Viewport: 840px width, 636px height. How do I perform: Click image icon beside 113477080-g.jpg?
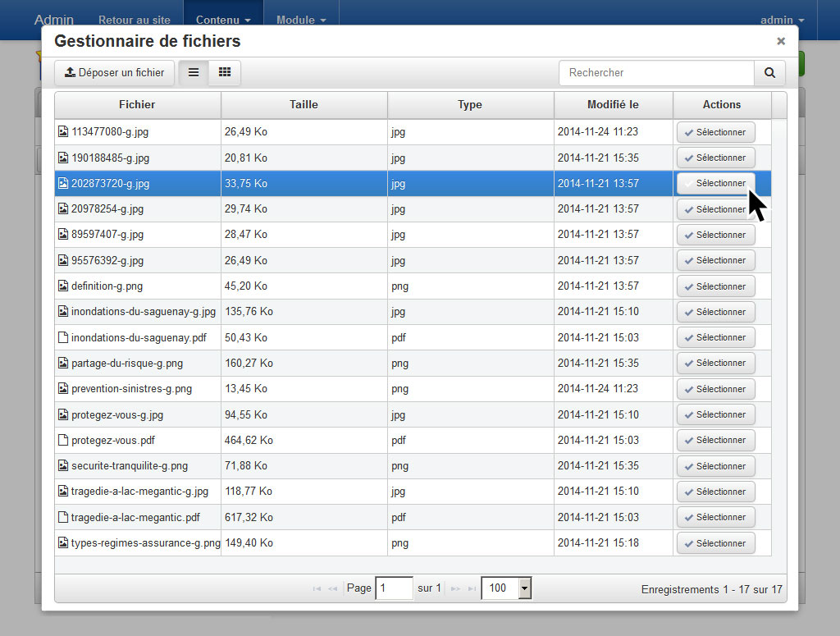[x=63, y=132]
